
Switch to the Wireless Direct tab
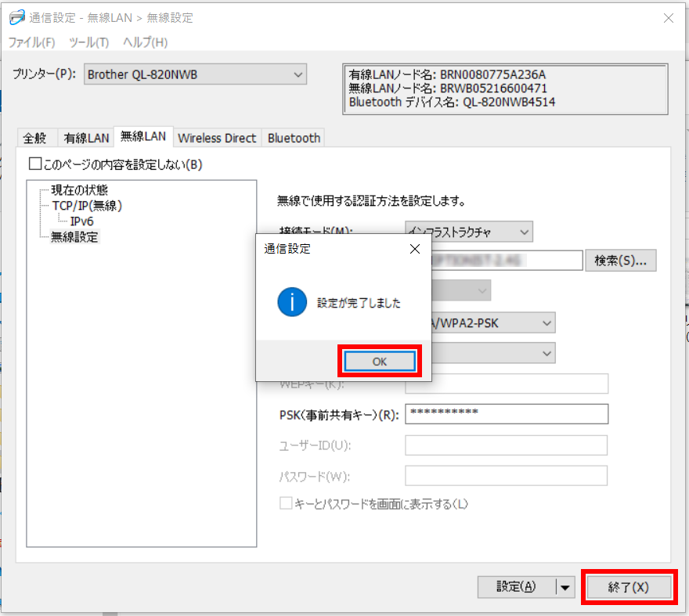[x=217, y=138]
